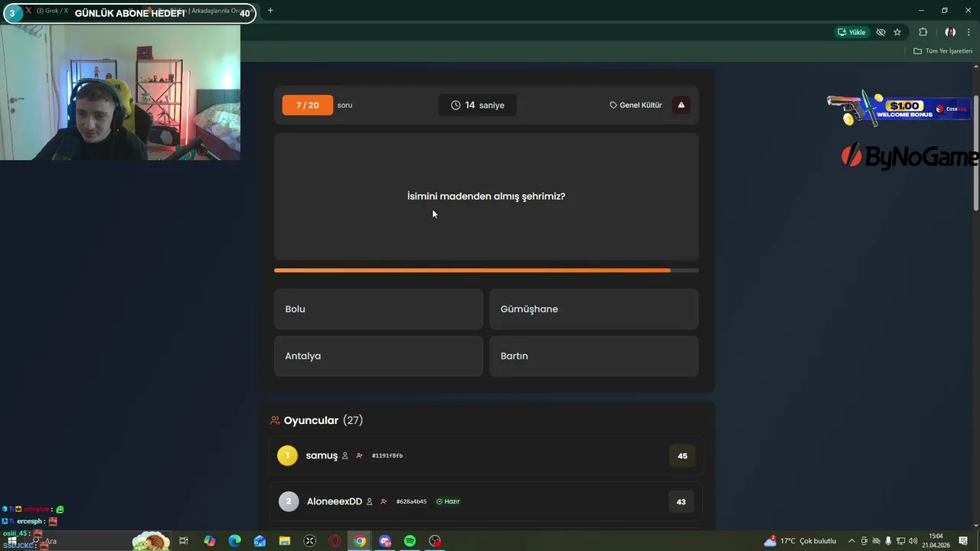Click the hedgehog search highlight image
This screenshot has width=980, height=551.
pos(151,540)
